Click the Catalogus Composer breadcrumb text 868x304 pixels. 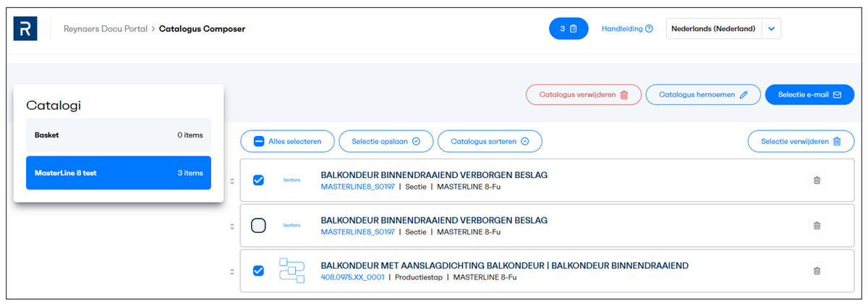point(202,29)
